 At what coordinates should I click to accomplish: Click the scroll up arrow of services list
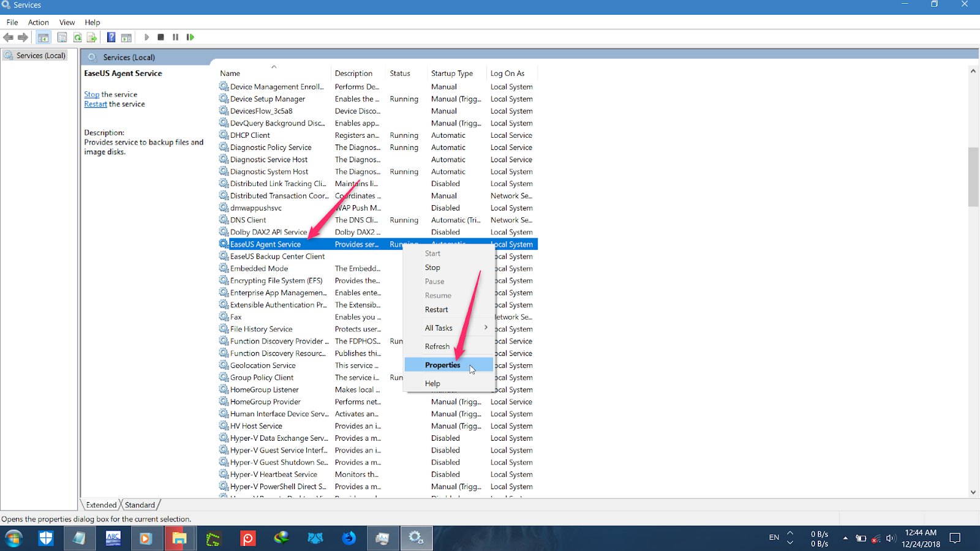973,71
